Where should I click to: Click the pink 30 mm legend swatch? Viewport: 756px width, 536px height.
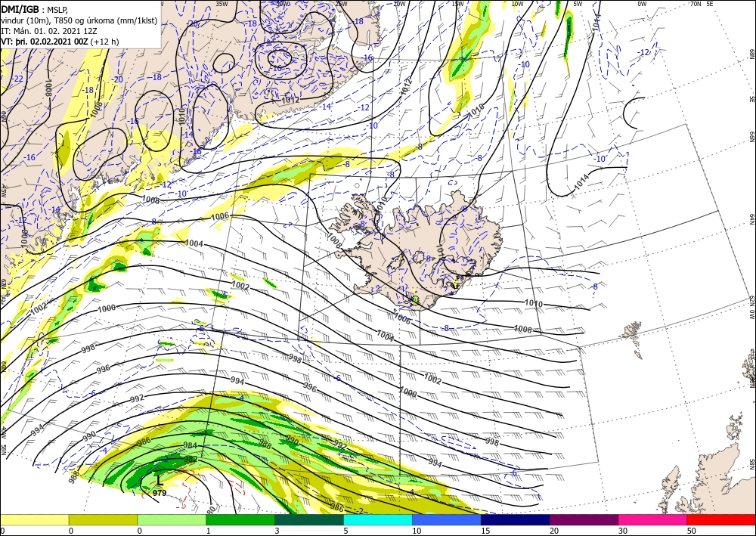[x=652, y=519]
